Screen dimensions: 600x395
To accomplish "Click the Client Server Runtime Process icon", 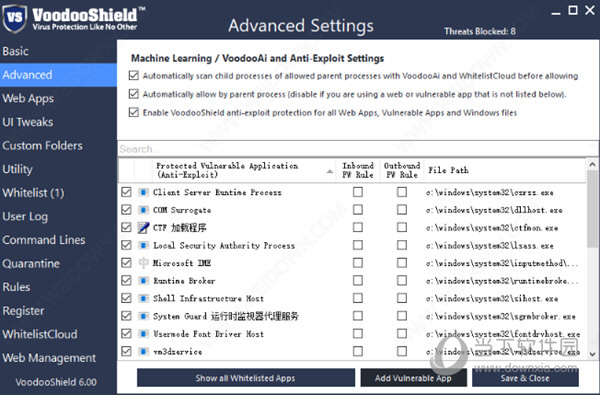I will [x=143, y=192].
